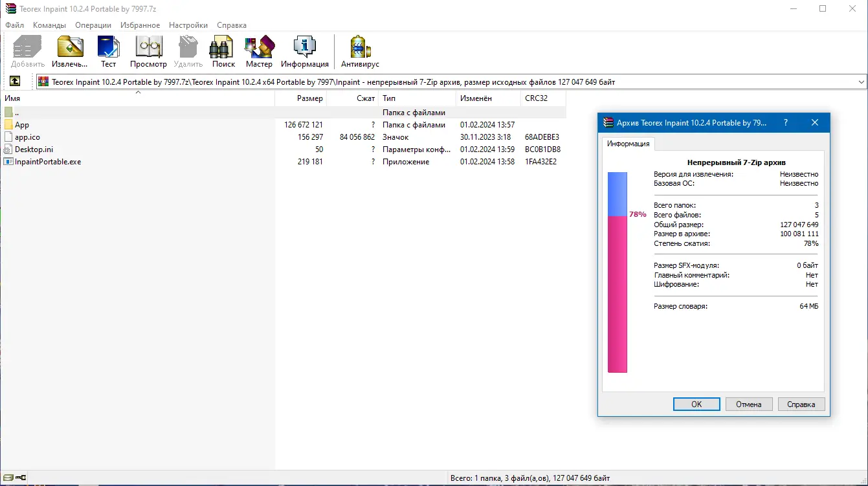Open the Файл menu
Screen dimensions: 868x486
[13, 25]
